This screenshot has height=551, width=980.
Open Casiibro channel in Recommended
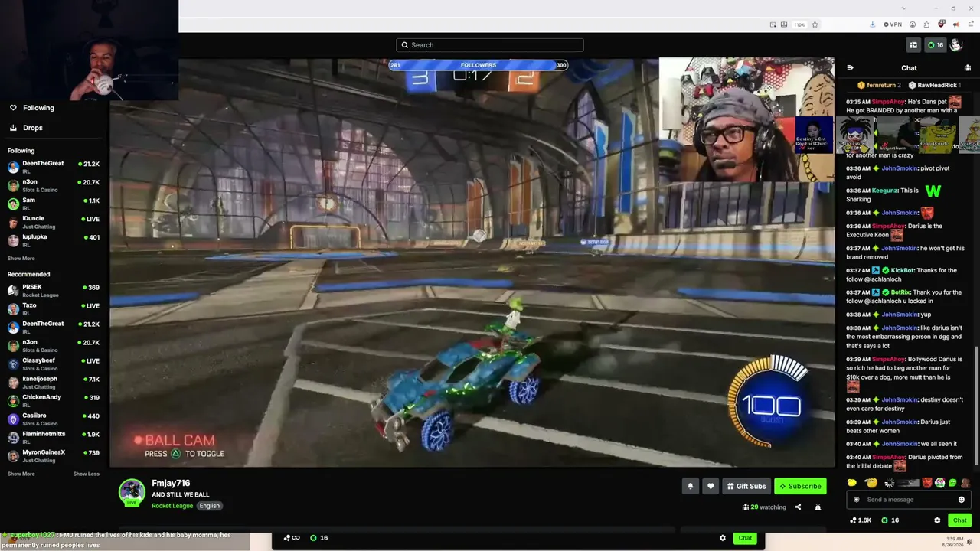(x=54, y=419)
